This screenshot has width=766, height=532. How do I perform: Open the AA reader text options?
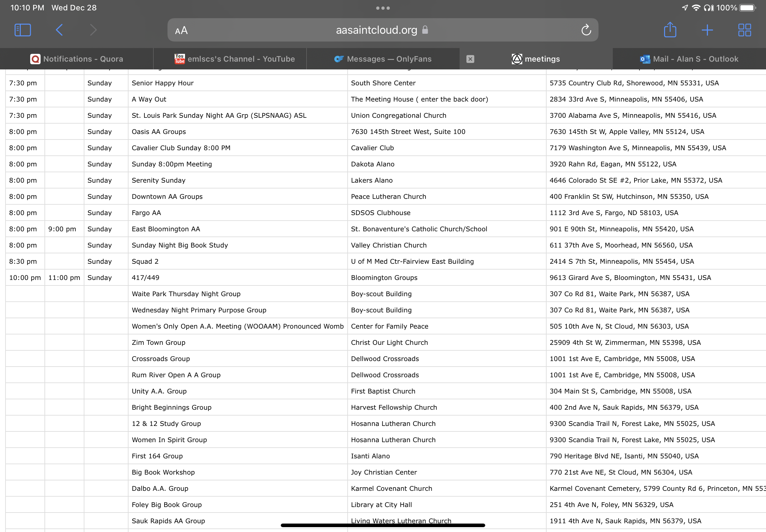181,31
